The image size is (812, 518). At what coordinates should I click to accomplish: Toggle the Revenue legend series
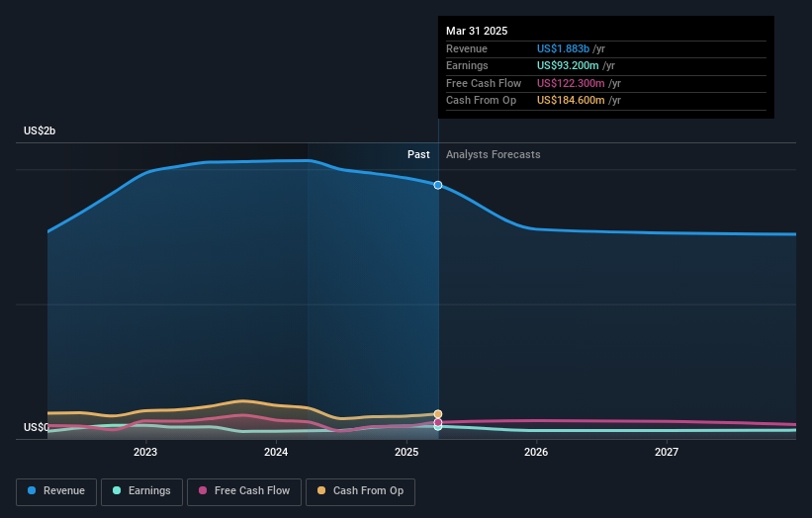tap(56, 491)
